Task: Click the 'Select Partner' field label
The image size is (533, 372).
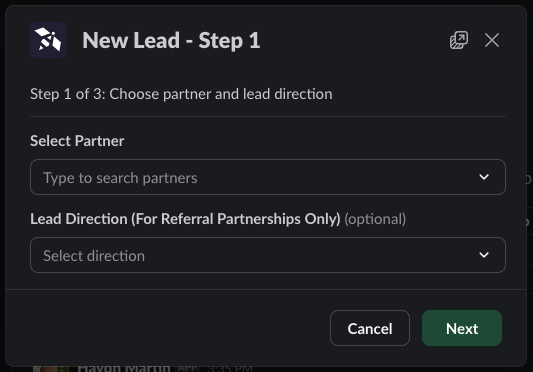Action: pos(77,141)
